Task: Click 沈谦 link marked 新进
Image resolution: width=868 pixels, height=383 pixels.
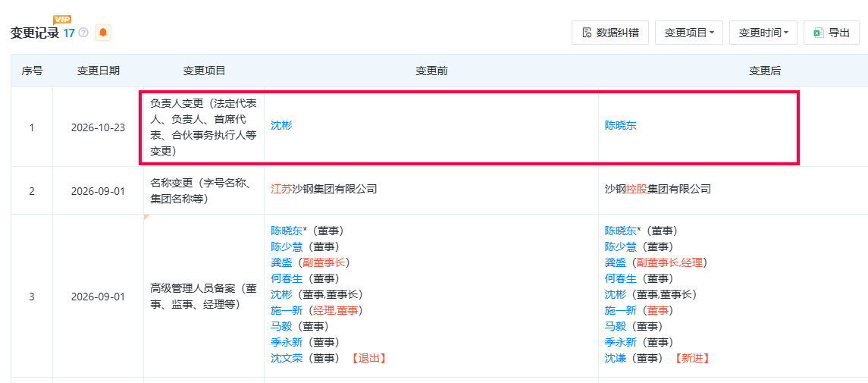Action: [616, 358]
